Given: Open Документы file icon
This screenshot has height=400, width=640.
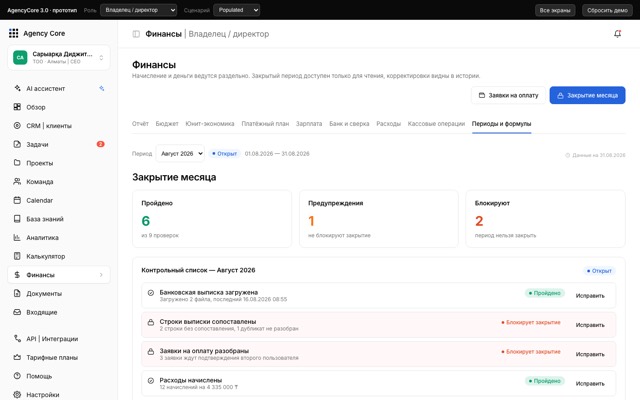Looking at the screenshot, I should 17,293.
